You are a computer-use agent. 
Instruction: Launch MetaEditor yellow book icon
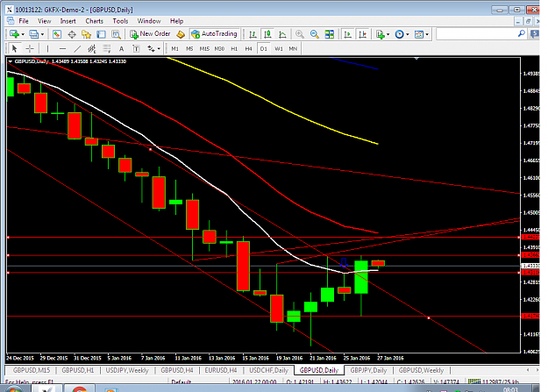pyautogui.click(x=181, y=34)
